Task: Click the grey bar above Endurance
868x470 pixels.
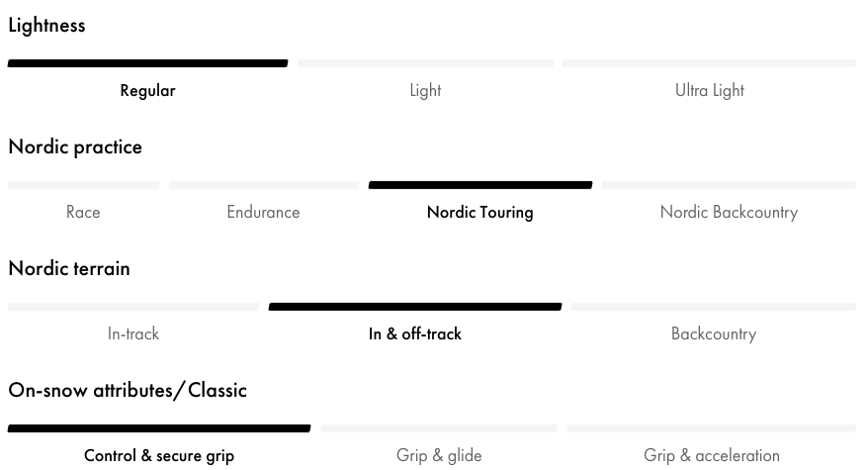Action: click(x=264, y=185)
